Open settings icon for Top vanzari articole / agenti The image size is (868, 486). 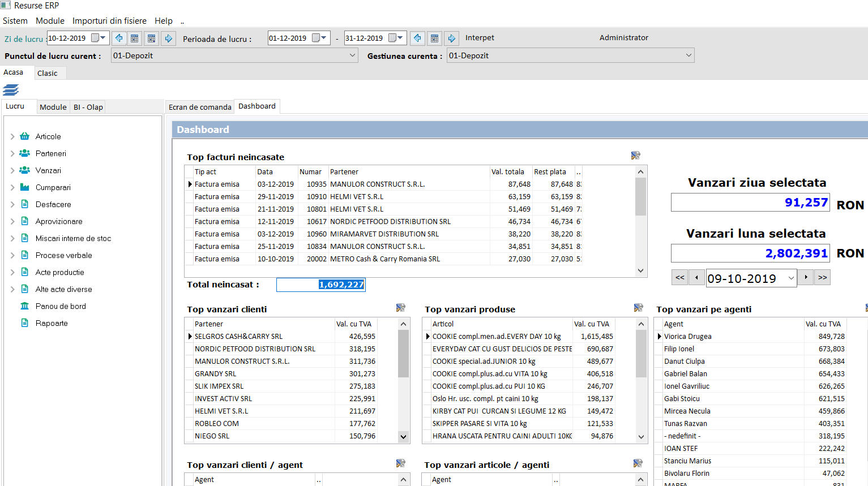[638, 463]
